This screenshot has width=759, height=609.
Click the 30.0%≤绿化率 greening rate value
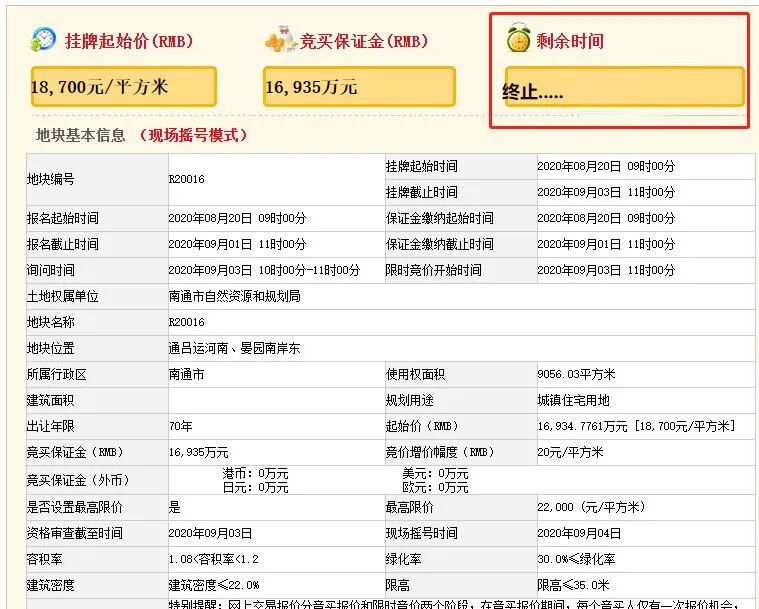pyautogui.click(x=576, y=560)
